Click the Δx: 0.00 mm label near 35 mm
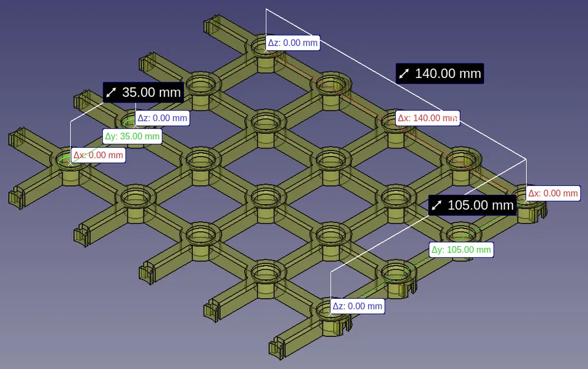This screenshot has height=369, width=588. pos(98,155)
